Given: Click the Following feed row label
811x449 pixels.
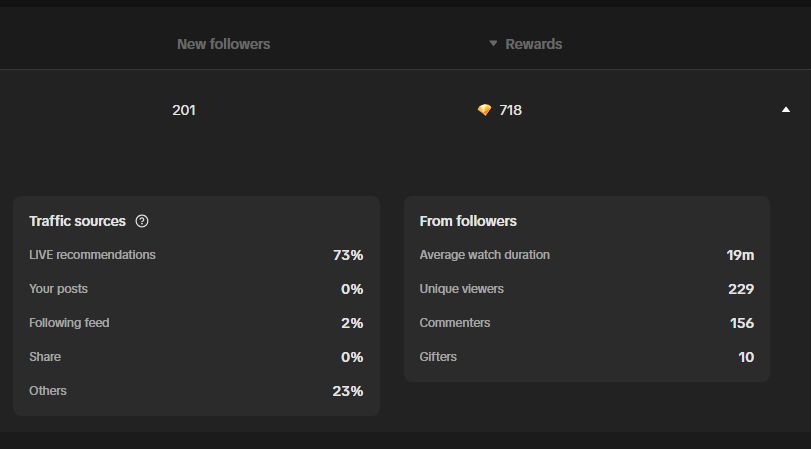Looking at the screenshot, I should pos(69,323).
